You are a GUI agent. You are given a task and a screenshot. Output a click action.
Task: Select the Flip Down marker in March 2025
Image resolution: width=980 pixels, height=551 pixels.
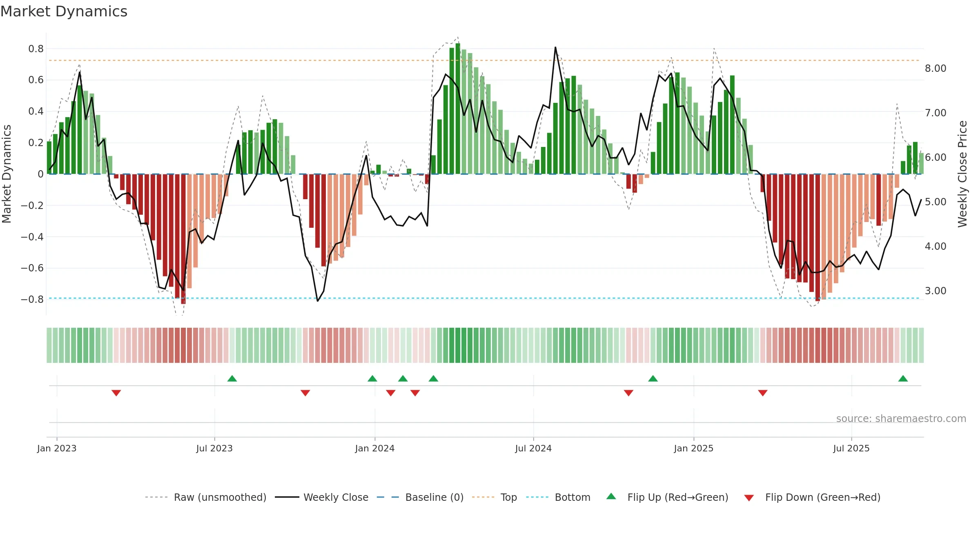pos(763,393)
